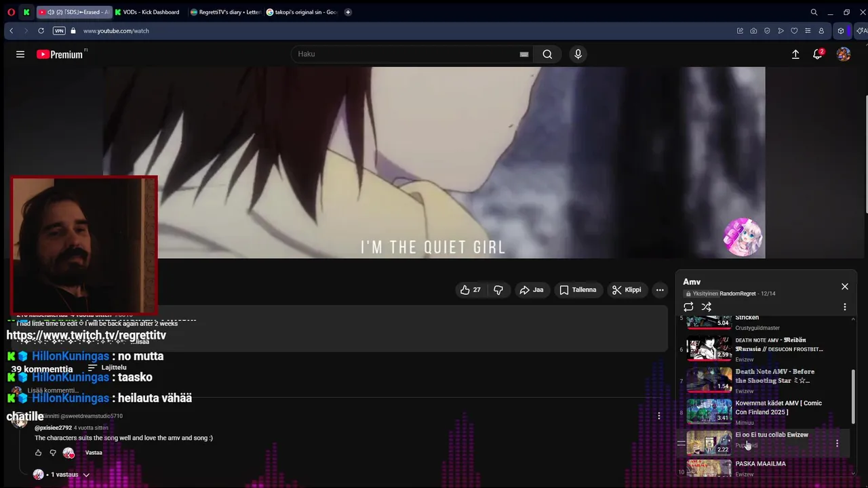The height and width of the screenshot is (488, 868).
Task: Open a new browser tab with plus button
Action: click(x=348, y=12)
